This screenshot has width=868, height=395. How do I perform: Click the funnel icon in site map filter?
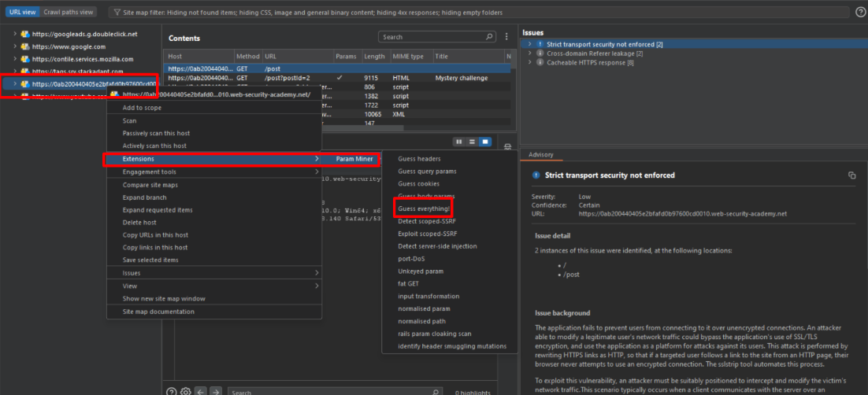(117, 13)
